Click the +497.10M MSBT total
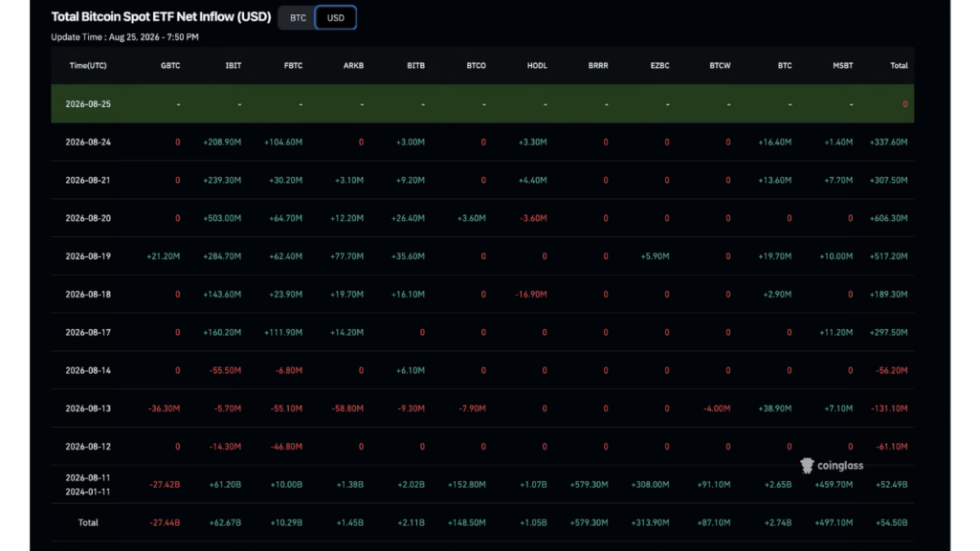This screenshot has height=551, width=980. (x=834, y=523)
